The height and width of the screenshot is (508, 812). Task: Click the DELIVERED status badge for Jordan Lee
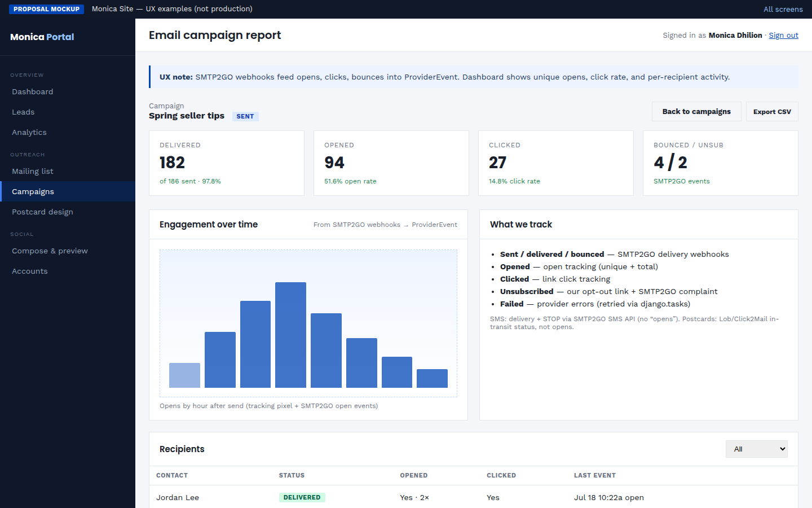[302, 497]
